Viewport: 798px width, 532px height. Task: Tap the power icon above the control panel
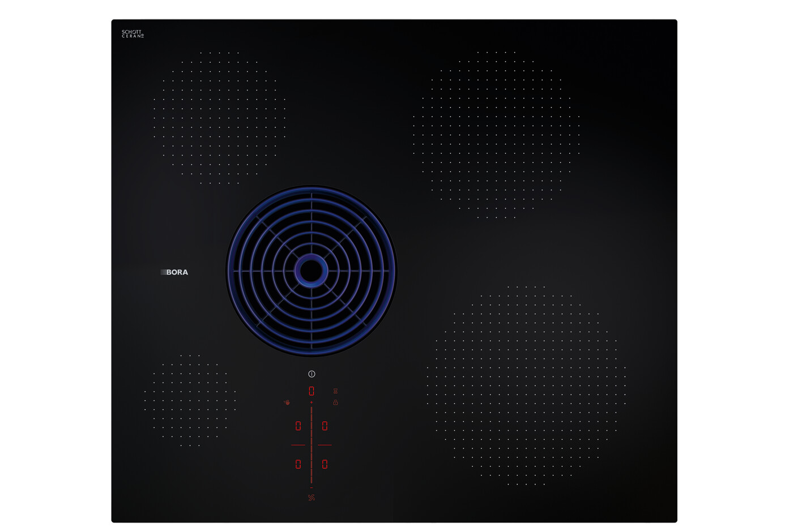(311, 374)
